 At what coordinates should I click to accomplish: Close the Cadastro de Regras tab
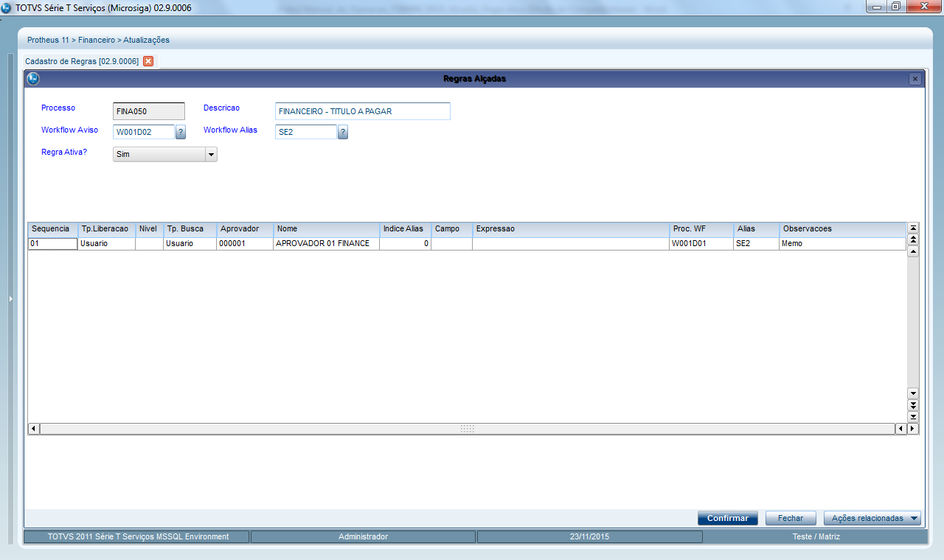pos(148,61)
